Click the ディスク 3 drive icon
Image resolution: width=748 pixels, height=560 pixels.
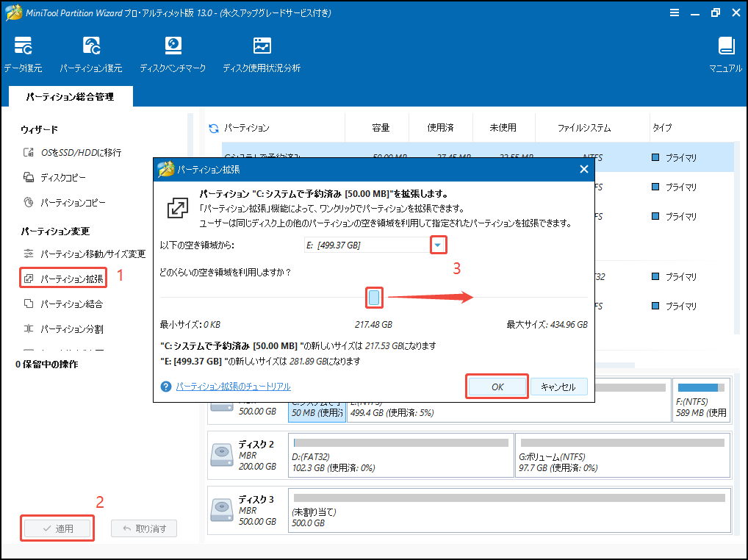(x=221, y=510)
